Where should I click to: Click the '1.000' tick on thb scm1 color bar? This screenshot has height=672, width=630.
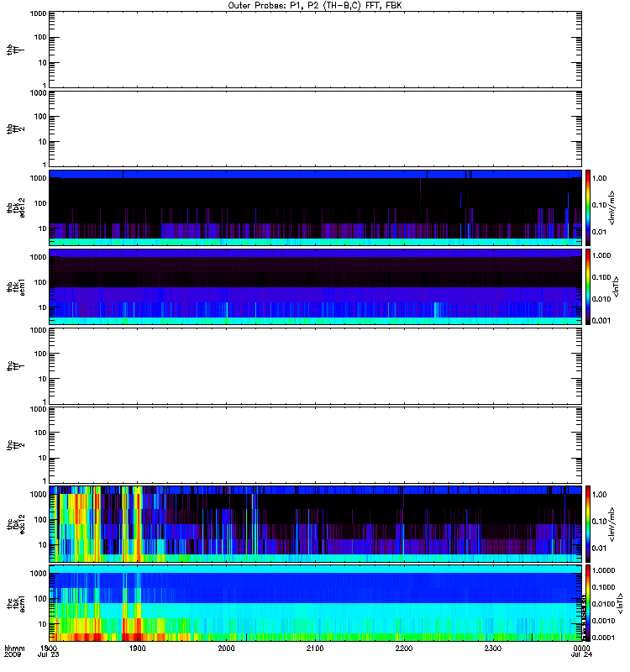(x=601, y=255)
